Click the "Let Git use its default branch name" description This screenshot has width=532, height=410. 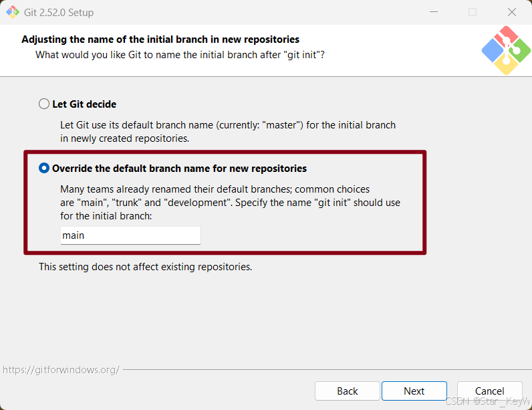[228, 132]
